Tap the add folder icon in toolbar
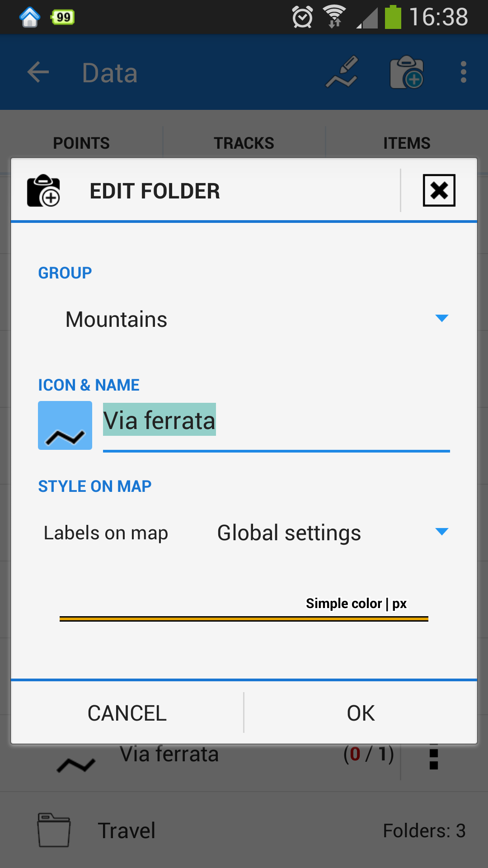 [407, 72]
